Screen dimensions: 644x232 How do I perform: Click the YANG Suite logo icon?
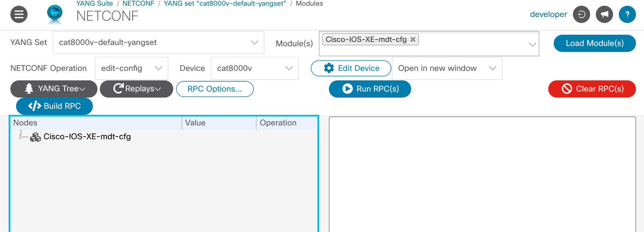pos(55,14)
